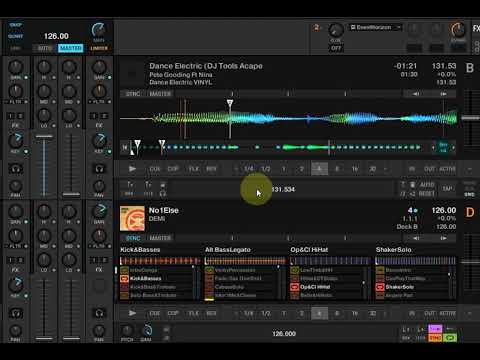Click the green loop icon in deck D
The height and width of the screenshot is (360, 480).
pos(450,338)
